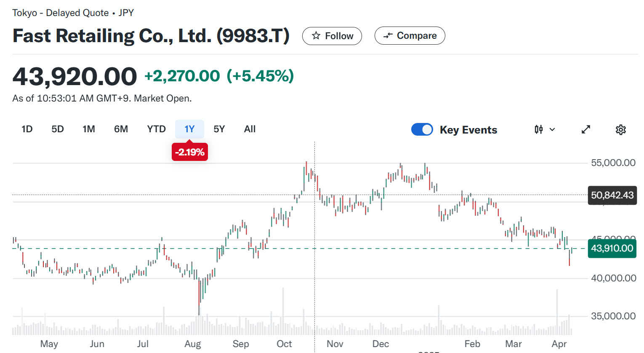Select the 1M range tab
The width and height of the screenshot is (644, 353).
point(89,129)
